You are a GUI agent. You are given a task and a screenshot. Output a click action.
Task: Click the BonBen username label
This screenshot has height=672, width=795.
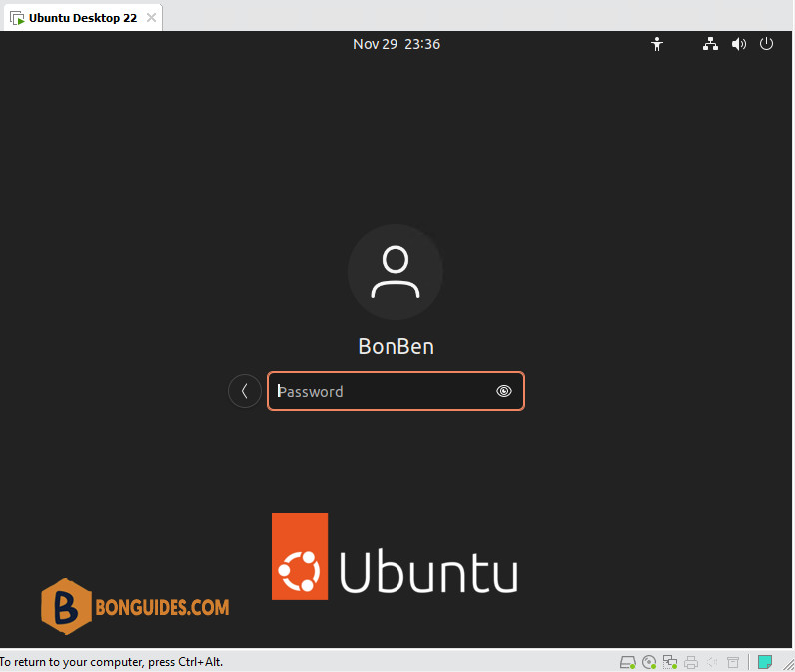(x=396, y=347)
